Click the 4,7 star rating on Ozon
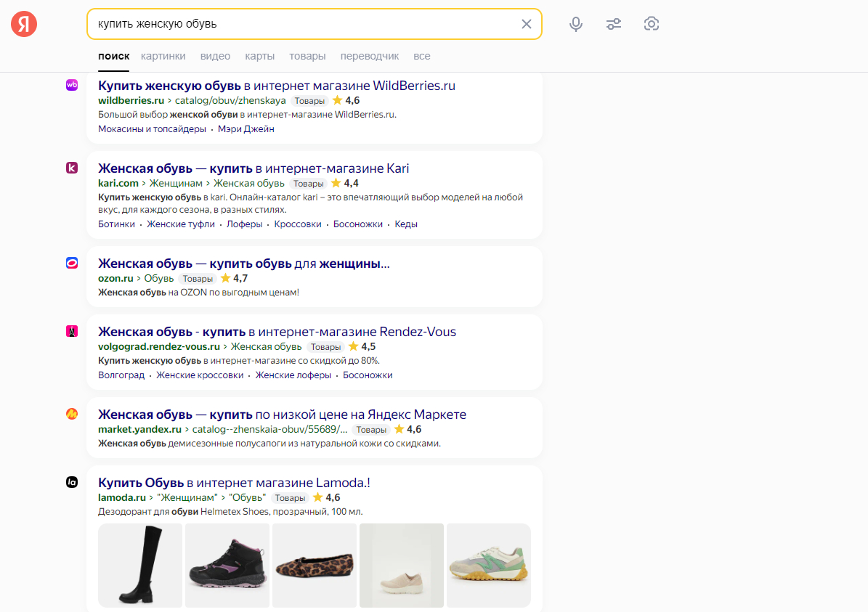868x612 pixels. 234,278
